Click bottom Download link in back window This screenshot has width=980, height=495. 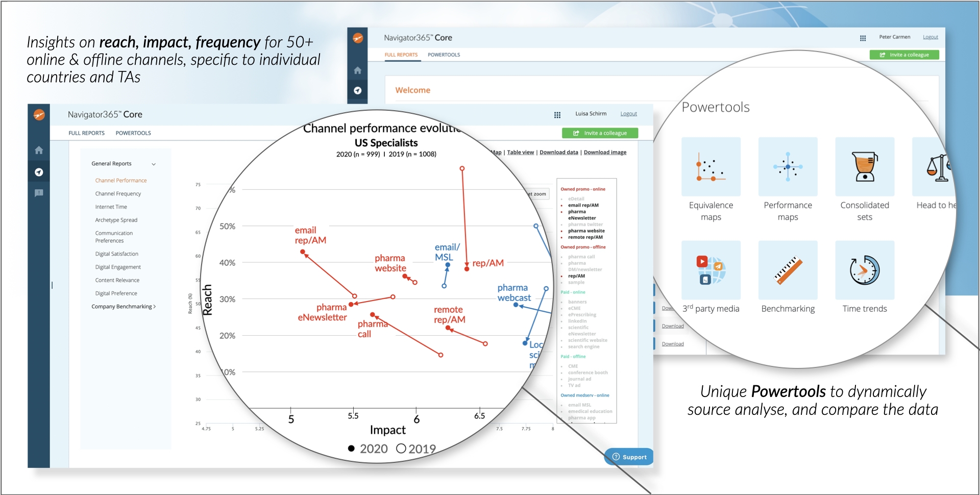pyautogui.click(x=672, y=344)
